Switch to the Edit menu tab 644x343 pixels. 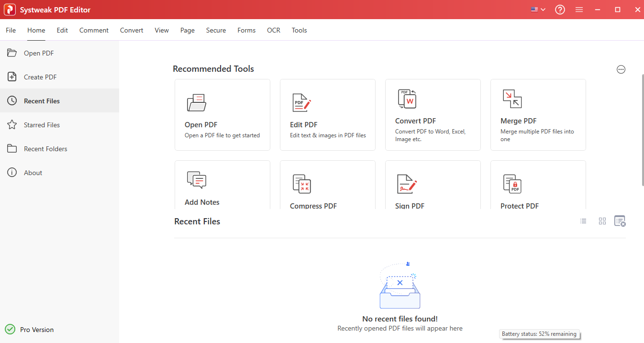(x=62, y=30)
